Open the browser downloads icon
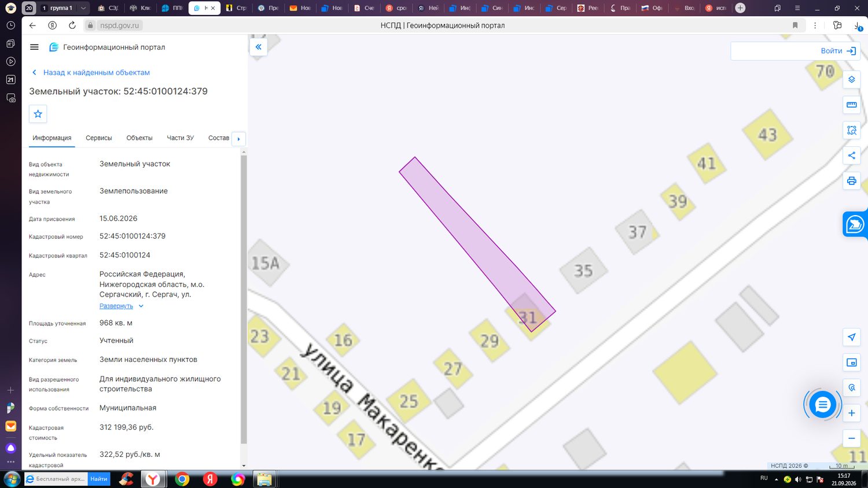The image size is (868, 488). click(x=857, y=25)
